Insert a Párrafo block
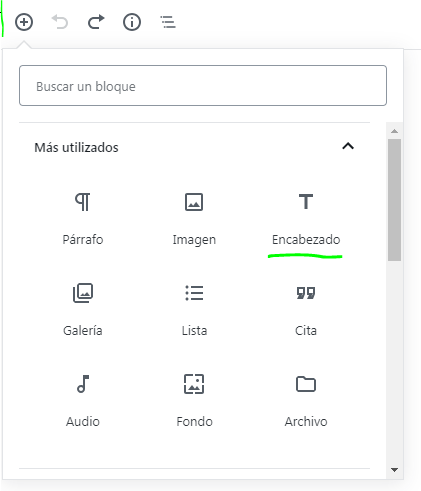Screen dimensions: 421x491 click(83, 218)
